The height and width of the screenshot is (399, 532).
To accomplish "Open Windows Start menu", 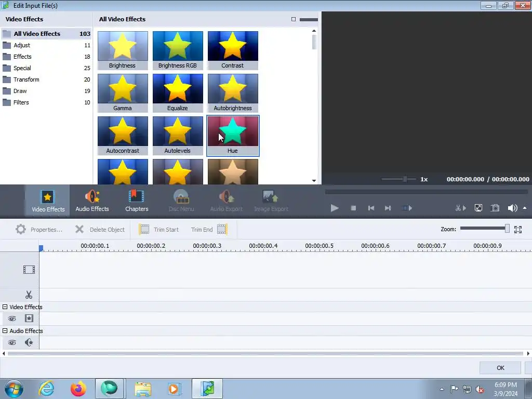I will pyautogui.click(x=14, y=389).
